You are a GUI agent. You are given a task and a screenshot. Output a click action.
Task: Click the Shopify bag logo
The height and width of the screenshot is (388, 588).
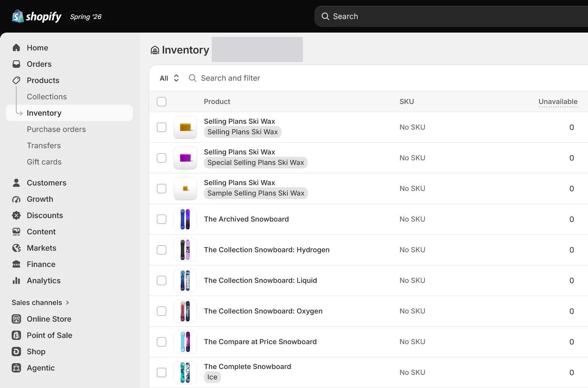click(x=18, y=16)
